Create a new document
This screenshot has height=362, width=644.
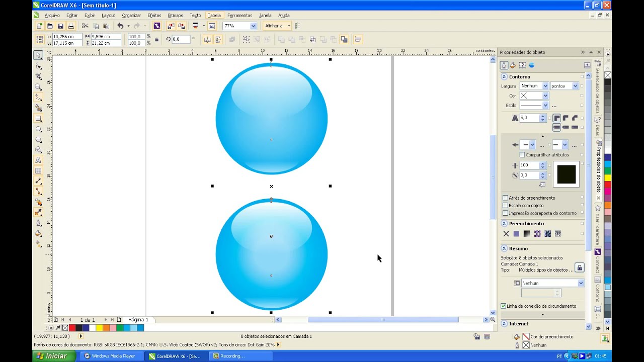[39, 26]
